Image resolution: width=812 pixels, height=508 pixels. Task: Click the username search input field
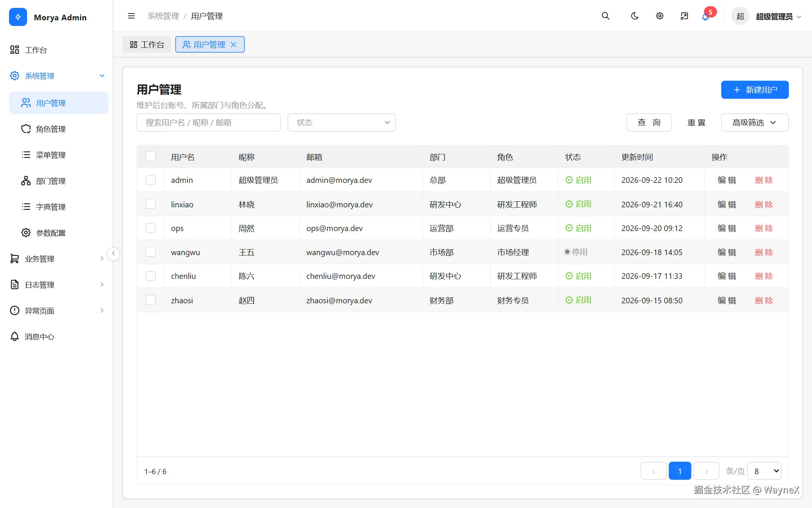point(209,123)
